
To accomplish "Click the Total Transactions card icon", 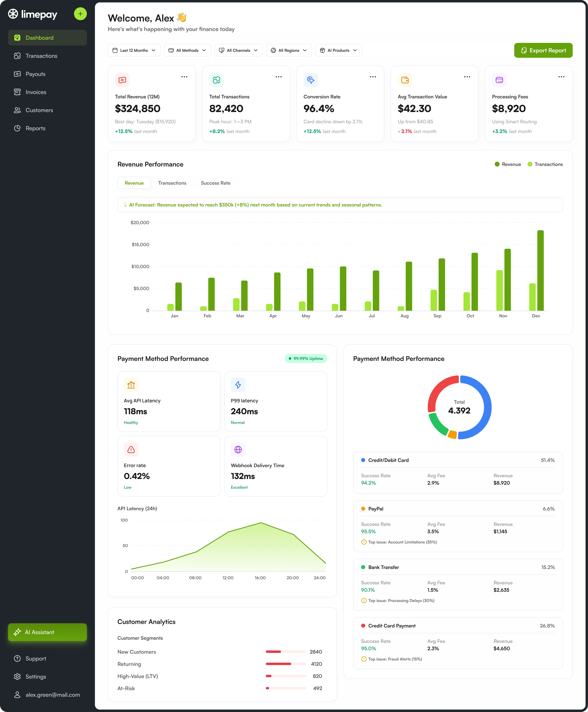I will coord(216,80).
